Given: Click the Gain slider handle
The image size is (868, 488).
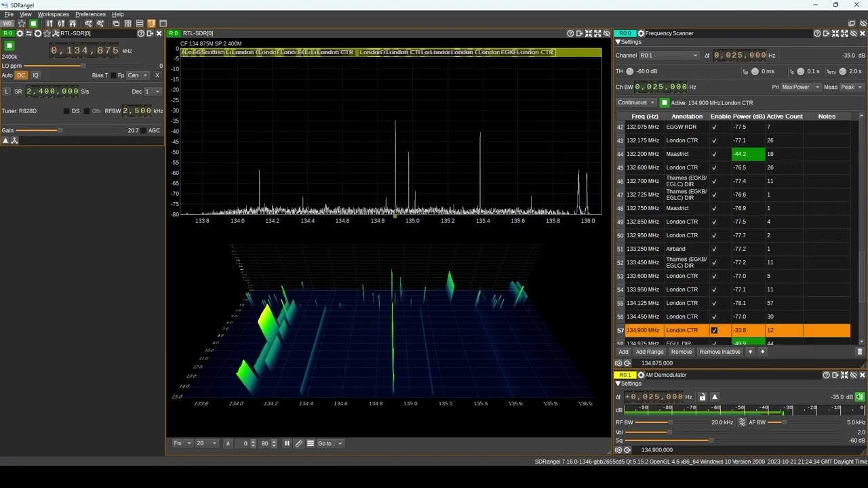Looking at the screenshot, I should pyautogui.click(x=60, y=131).
